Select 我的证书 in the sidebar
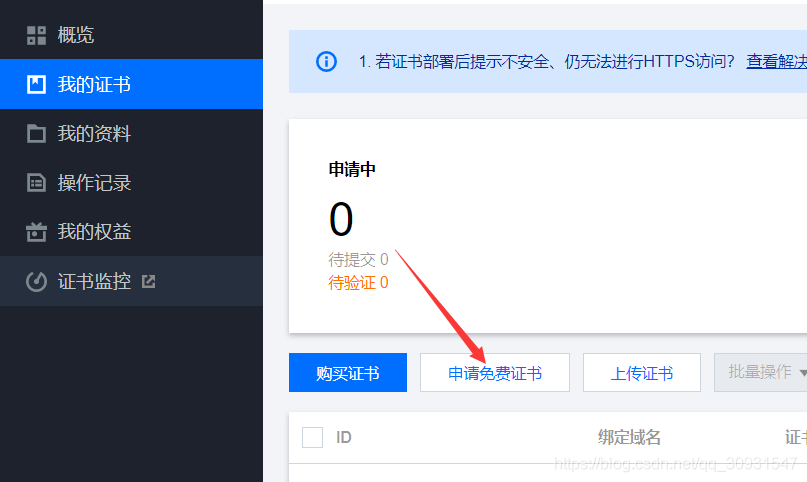807x482 pixels. [131, 84]
